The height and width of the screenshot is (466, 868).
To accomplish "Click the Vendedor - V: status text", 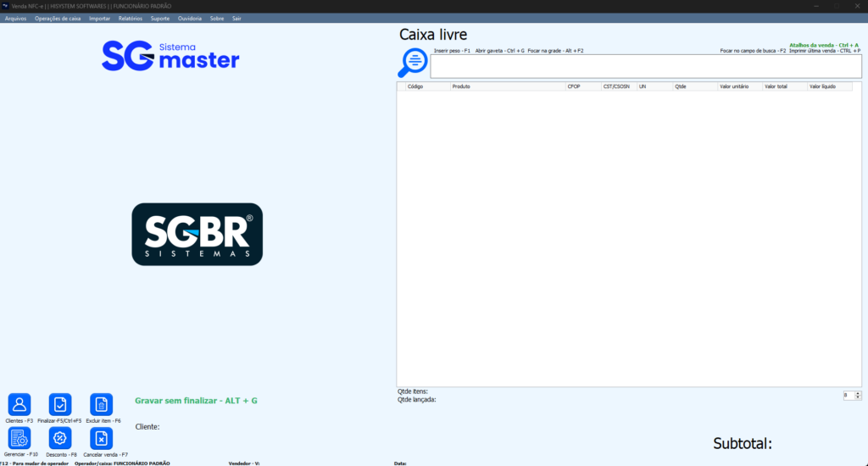I will [244, 463].
